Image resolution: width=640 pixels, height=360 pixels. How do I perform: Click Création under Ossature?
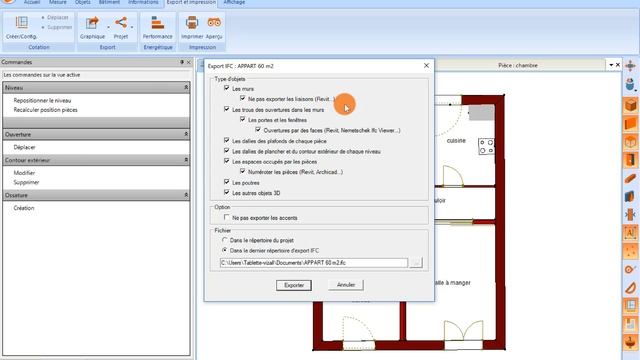click(x=24, y=208)
